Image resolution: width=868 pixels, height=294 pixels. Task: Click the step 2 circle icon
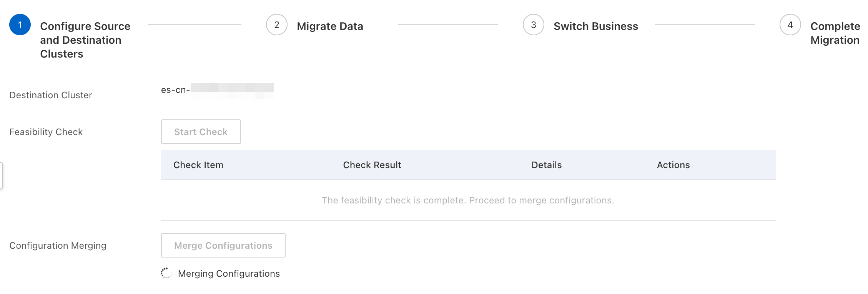coord(277,25)
